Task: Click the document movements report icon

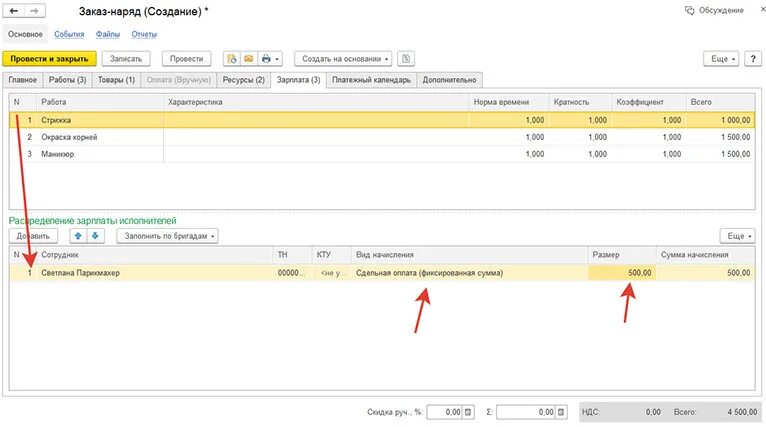Action: [x=232, y=59]
